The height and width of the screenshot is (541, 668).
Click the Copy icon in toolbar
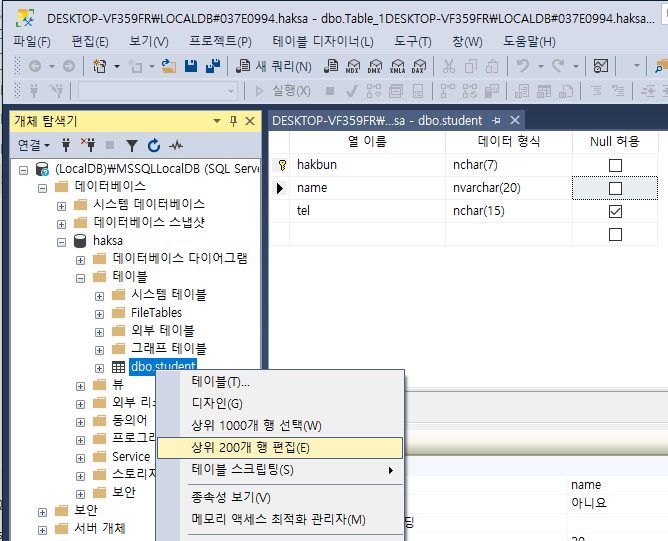pyautogui.click(x=471, y=66)
